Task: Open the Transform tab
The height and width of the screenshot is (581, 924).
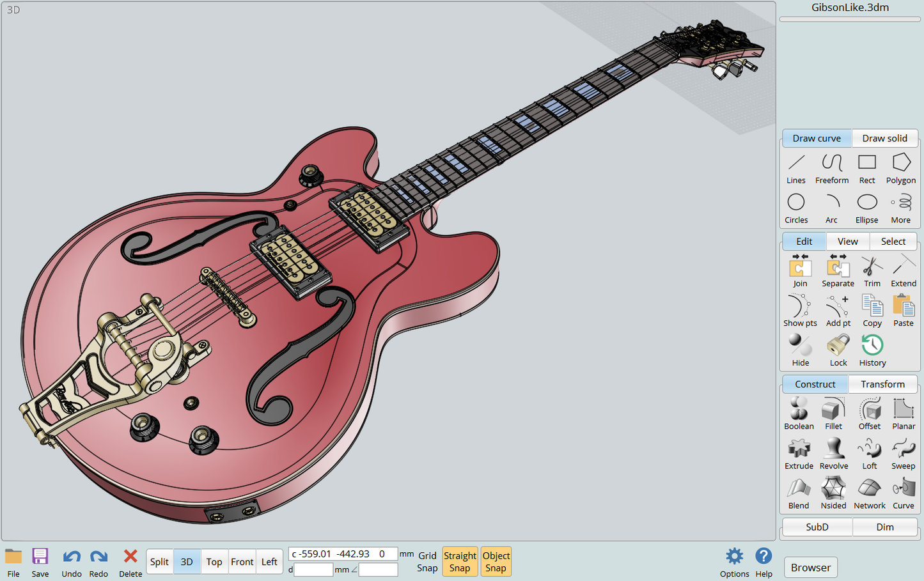Action: (882, 384)
